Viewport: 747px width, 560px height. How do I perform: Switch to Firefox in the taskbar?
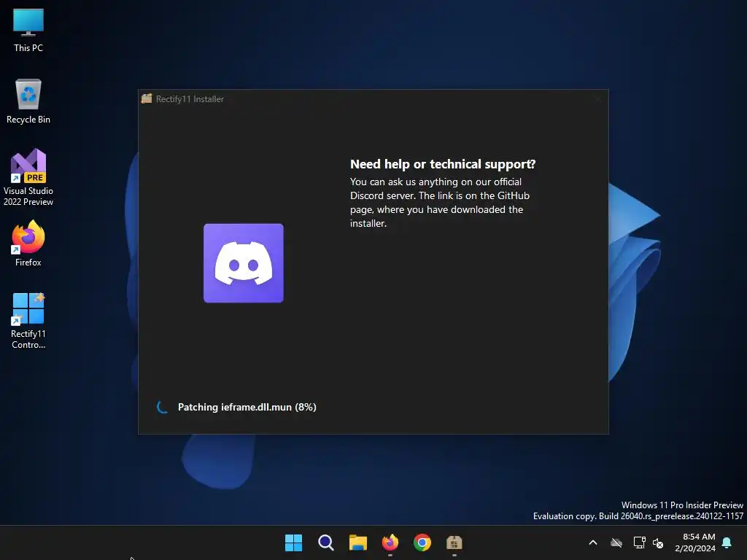click(x=390, y=542)
